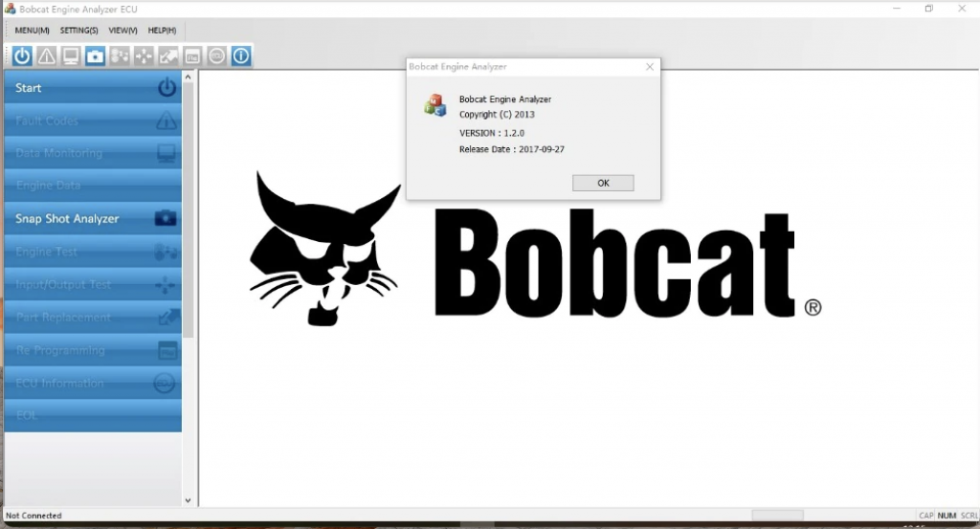
Task: Click the Fault Codes warning triangle toolbar icon
Action: pyautogui.click(x=46, y=56)
